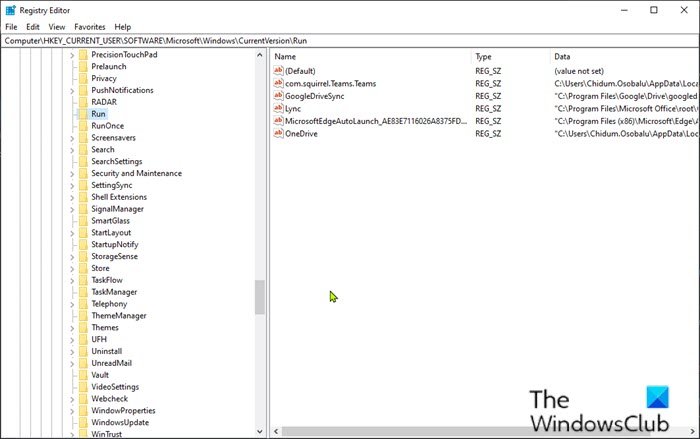Click the folder icon of StartupNotify key

click(83, 244)
